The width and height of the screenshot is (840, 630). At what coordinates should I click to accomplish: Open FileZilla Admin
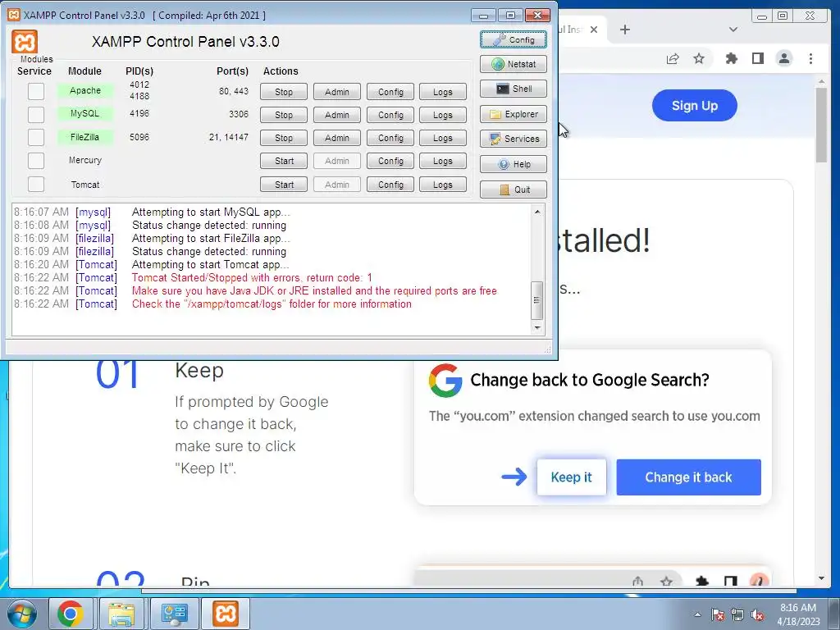click(337, 138)
